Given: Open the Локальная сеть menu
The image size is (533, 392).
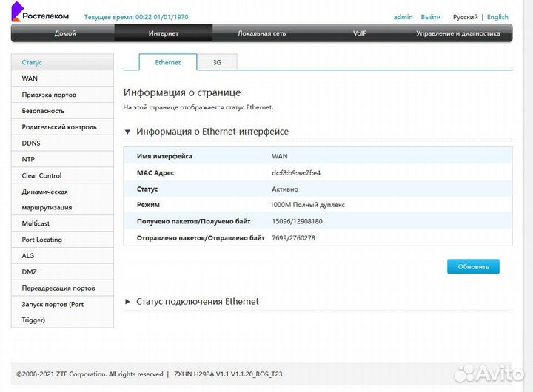Looking at the screenshot, I should click(261, 33).
